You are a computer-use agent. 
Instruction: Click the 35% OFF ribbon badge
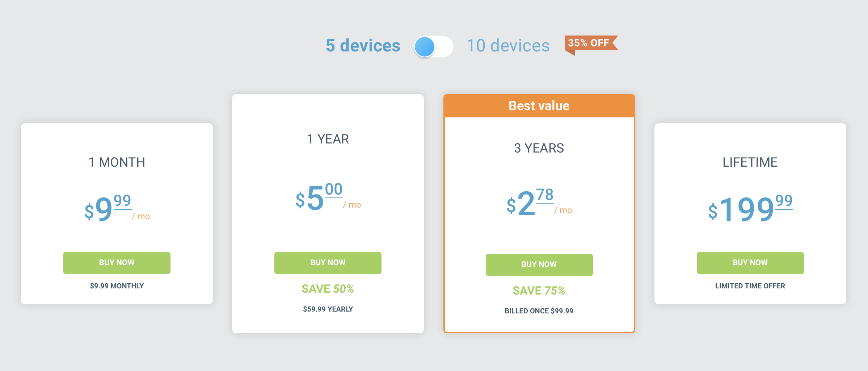(x=590, y=43)
